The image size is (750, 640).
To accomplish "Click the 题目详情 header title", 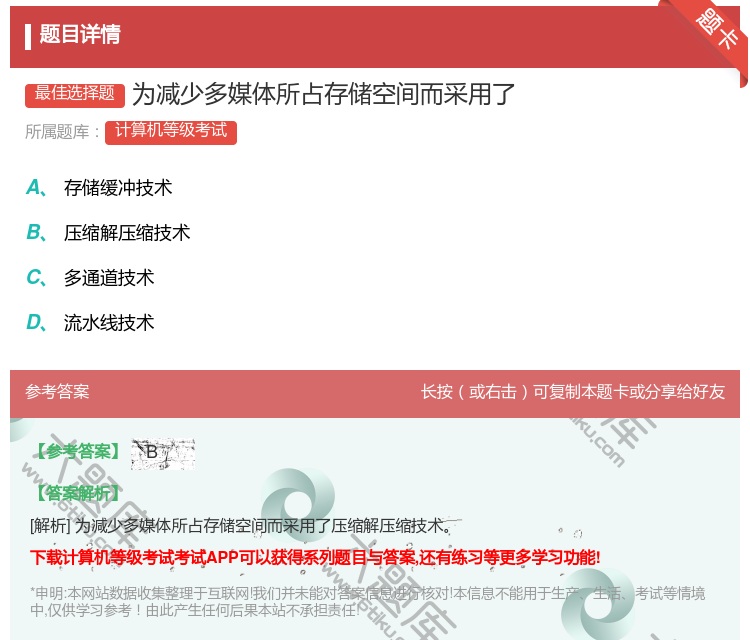I will 80,34.
